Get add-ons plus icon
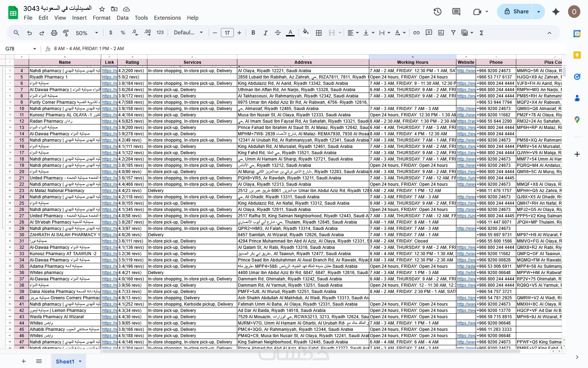 coord(577,154)
